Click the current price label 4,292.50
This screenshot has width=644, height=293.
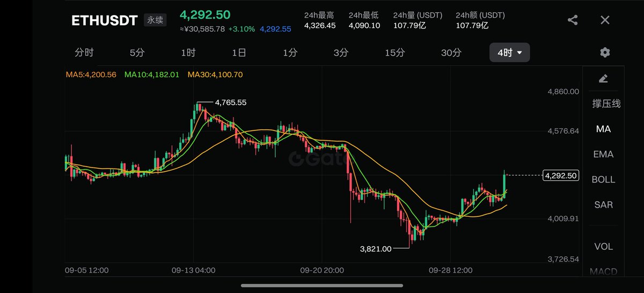point(560,175)
